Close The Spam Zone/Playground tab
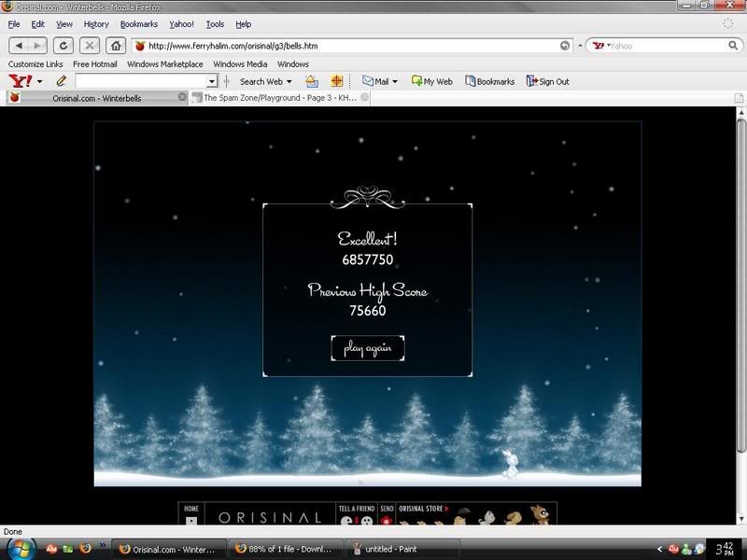Image resolution: width=747 pixels, height=560 pixels. point(364,97)
